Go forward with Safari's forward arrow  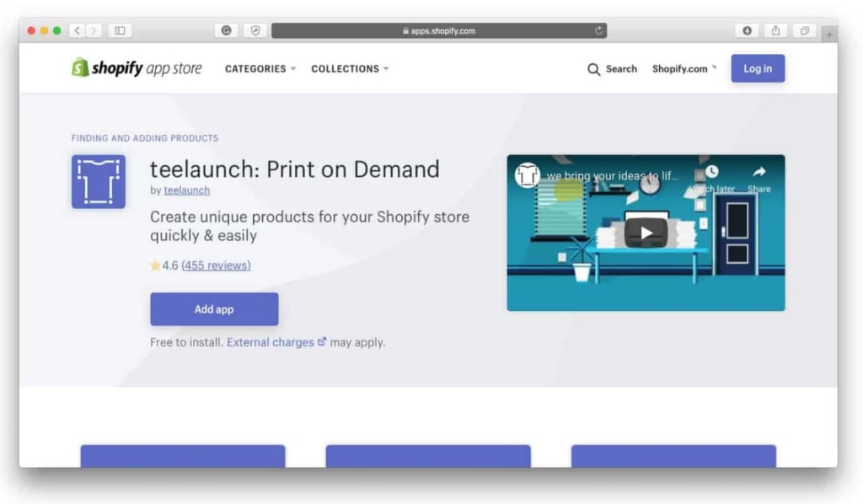click(x=94, y=31)
